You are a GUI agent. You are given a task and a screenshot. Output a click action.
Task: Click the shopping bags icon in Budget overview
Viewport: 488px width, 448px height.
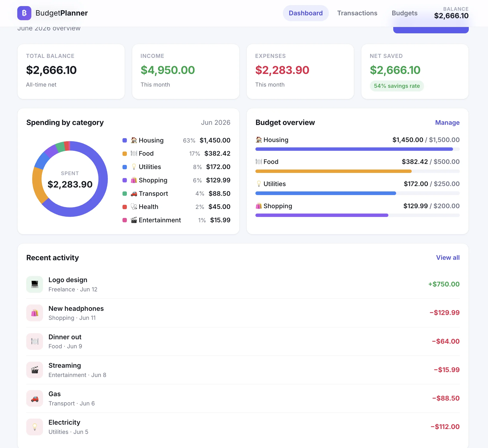click(259, 206)
